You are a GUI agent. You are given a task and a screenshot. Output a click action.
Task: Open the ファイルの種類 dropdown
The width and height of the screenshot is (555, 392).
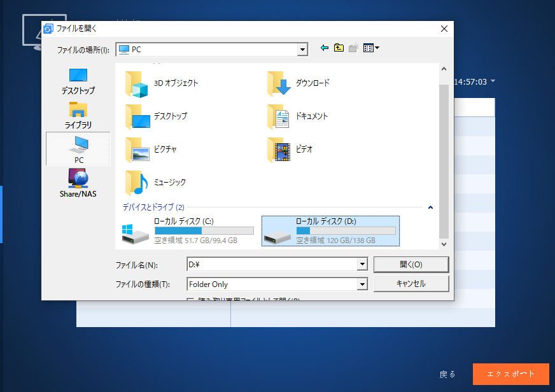click(x=362, y=284)
